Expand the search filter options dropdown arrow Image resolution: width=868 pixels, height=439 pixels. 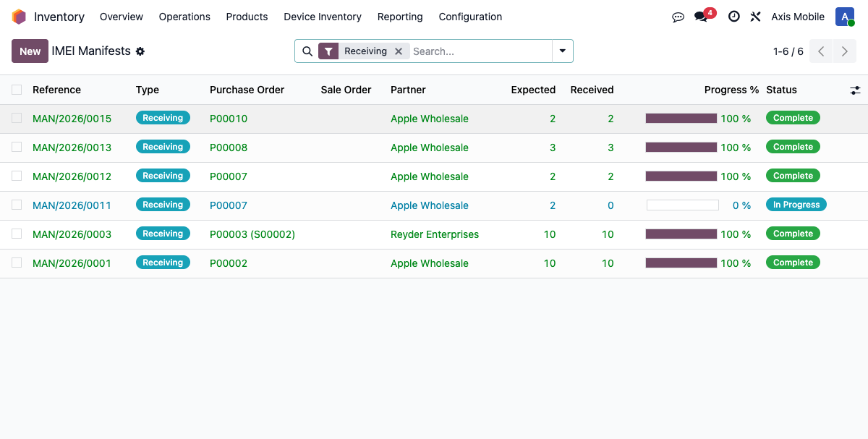(x=562, y=51)
